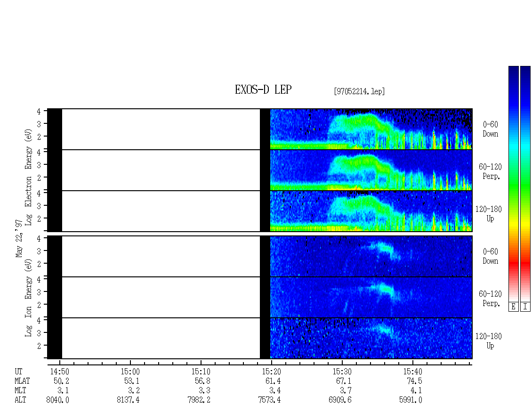The width and height of the screenshot is (532, 412).
Task: Click the MLT value 3.2
Action: coord(134,391)
